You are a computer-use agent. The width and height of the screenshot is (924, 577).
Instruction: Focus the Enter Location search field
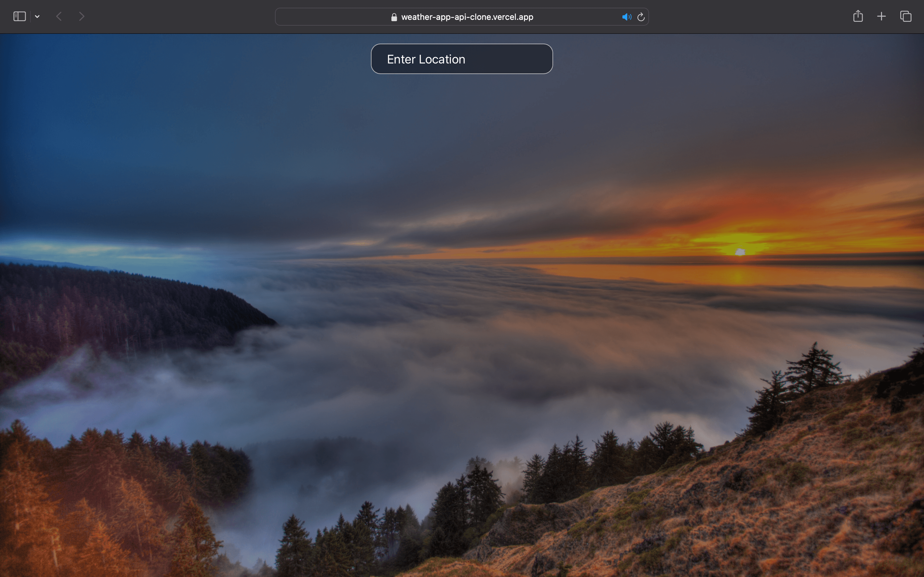(462, 59)
